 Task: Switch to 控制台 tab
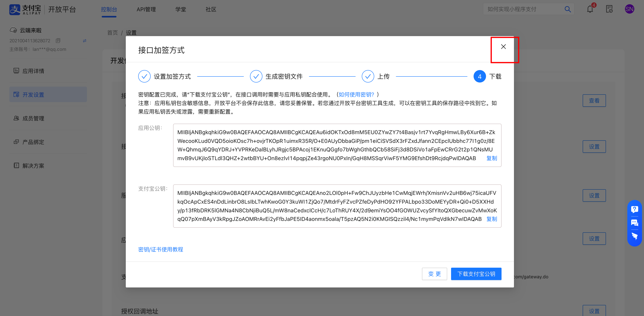tap(109, 10)
